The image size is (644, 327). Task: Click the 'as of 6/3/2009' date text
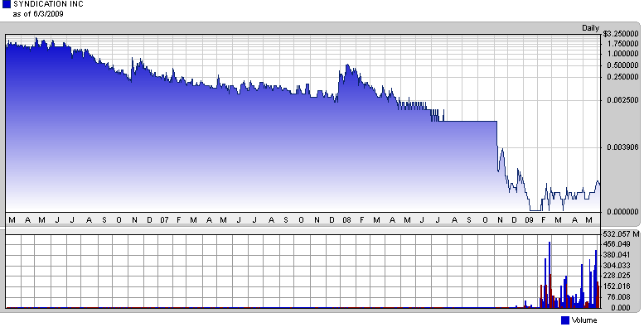(x=38, y=14)
